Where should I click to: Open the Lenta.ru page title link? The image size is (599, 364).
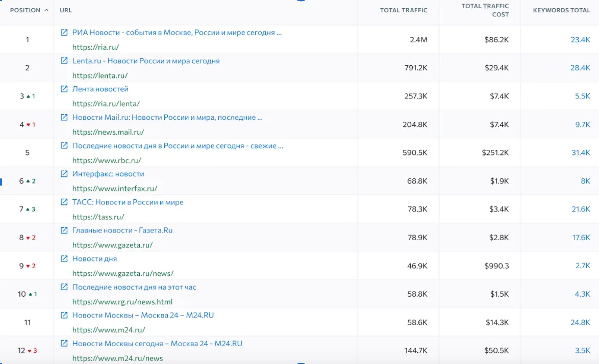pos(146,61)
